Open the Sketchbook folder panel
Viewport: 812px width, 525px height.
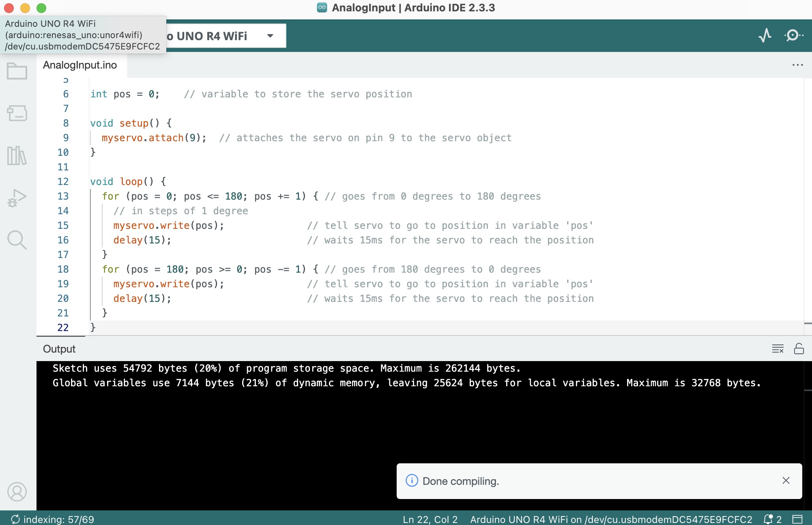17,71
